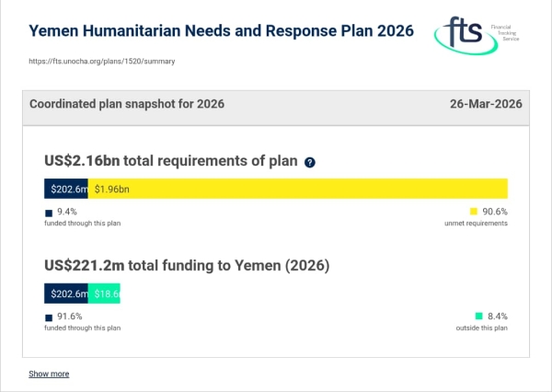552x392 pixels.
Task: Click the first funded through this plan label
Action: pyautogui.click(x=82, y=224)
